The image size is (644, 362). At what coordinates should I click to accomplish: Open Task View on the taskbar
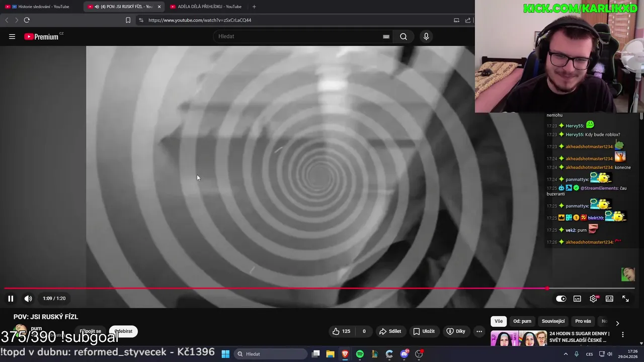click(315, 354)
